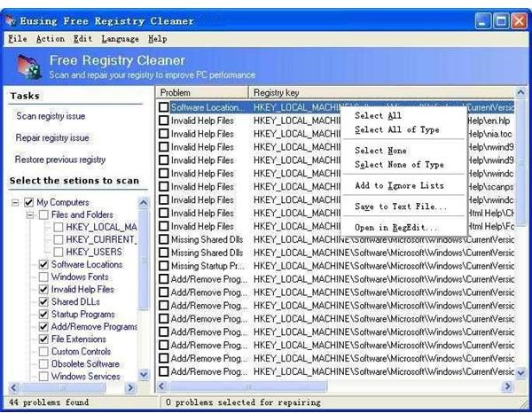Click sections tree vertical scrollbar thumb
Image resolution: width=532 pixels, height=413 pixels.
coord(144,259)
